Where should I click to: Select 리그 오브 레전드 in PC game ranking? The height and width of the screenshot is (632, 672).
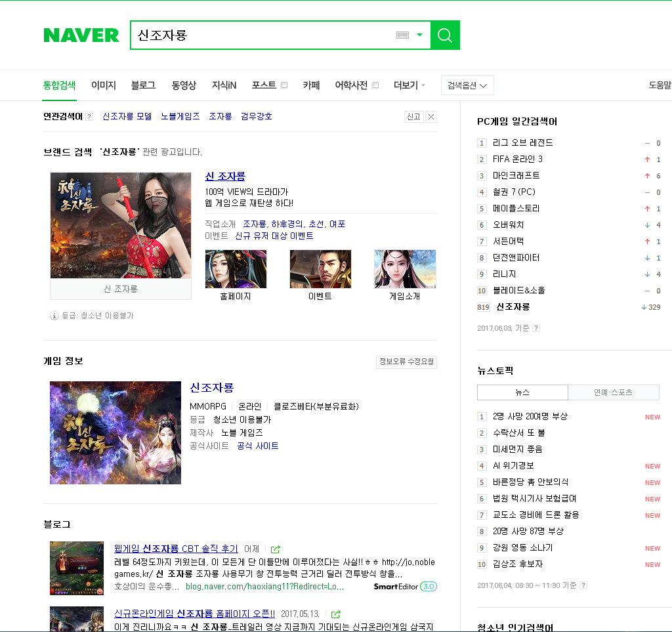[522, 142]
